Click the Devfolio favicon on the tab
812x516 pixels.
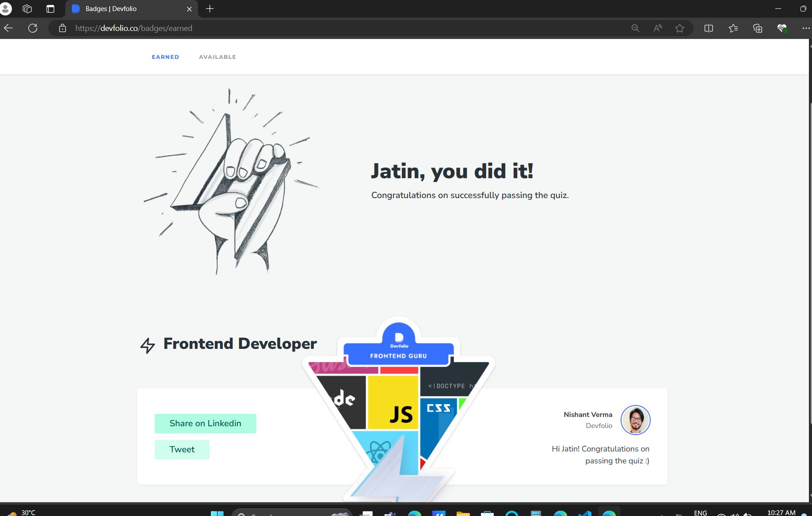(75, 8)
